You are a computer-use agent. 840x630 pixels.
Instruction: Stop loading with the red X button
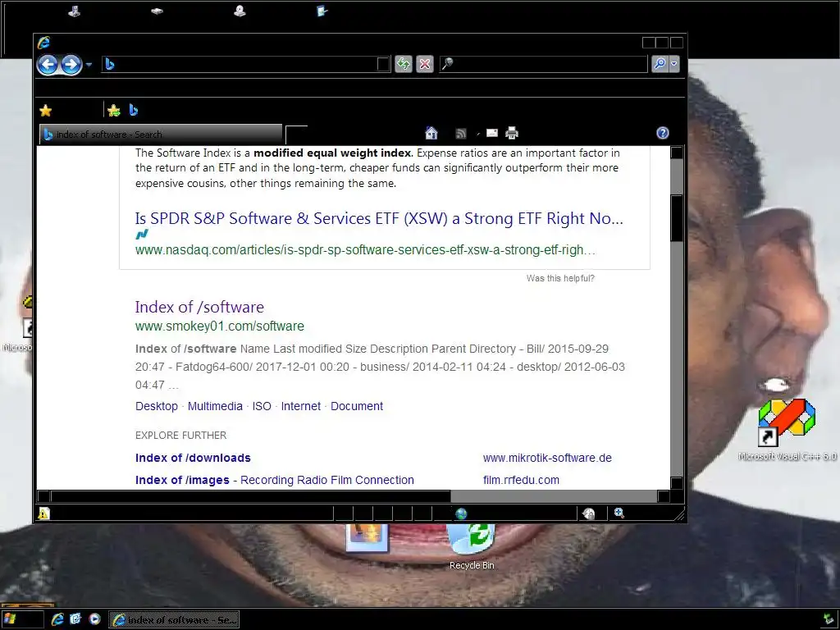click(x=425, y=64)
